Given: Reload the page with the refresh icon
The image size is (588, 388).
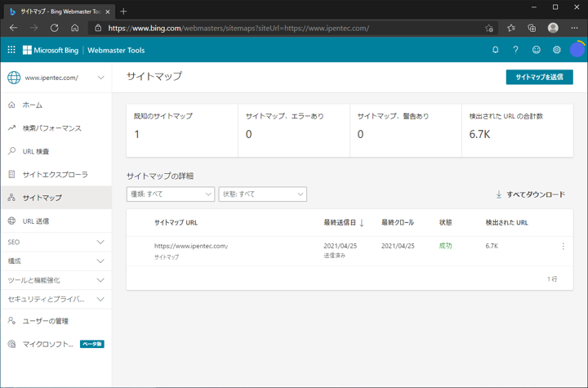Looking at the screenshot, I should pos(55,28).
